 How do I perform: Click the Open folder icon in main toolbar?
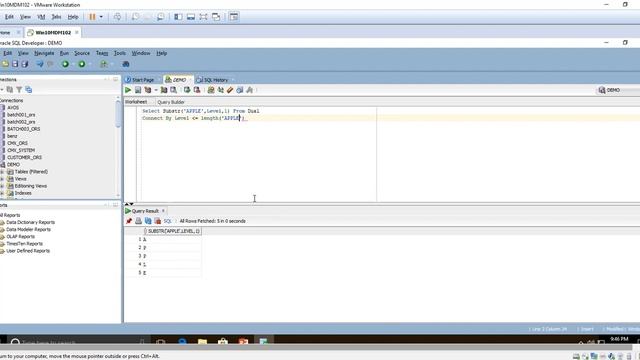5,64
